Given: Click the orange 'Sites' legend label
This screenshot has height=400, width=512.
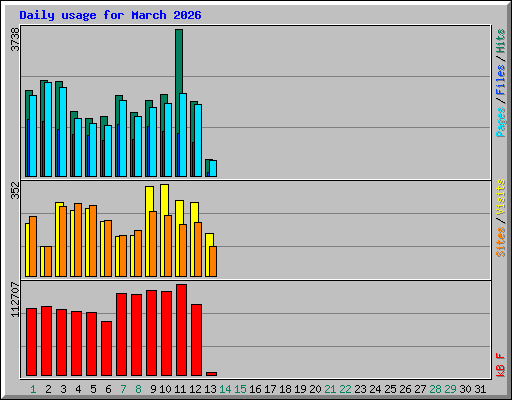Looking at the screenshot, I should pos(501,242).
